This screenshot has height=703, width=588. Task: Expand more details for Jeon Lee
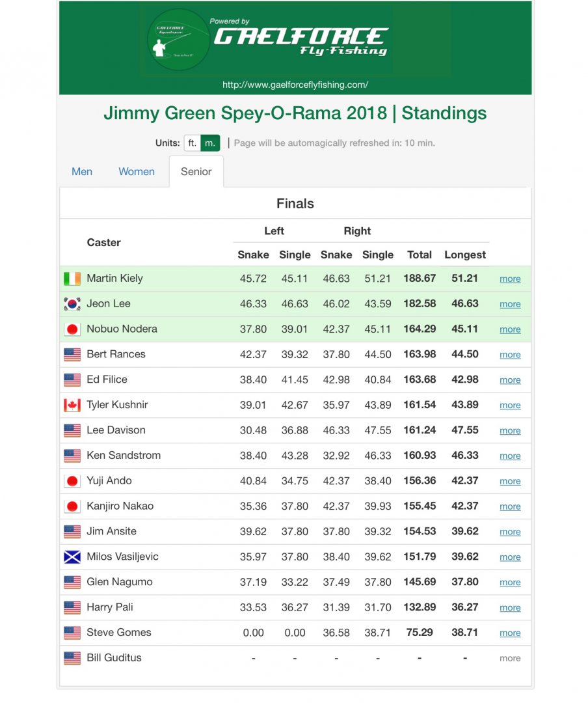510,304
